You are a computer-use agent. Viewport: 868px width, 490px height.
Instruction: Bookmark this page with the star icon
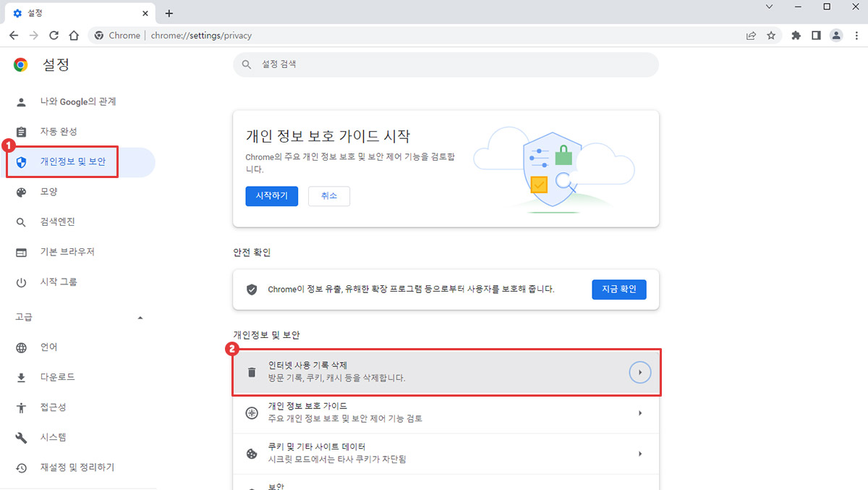(x=771, y=35)
